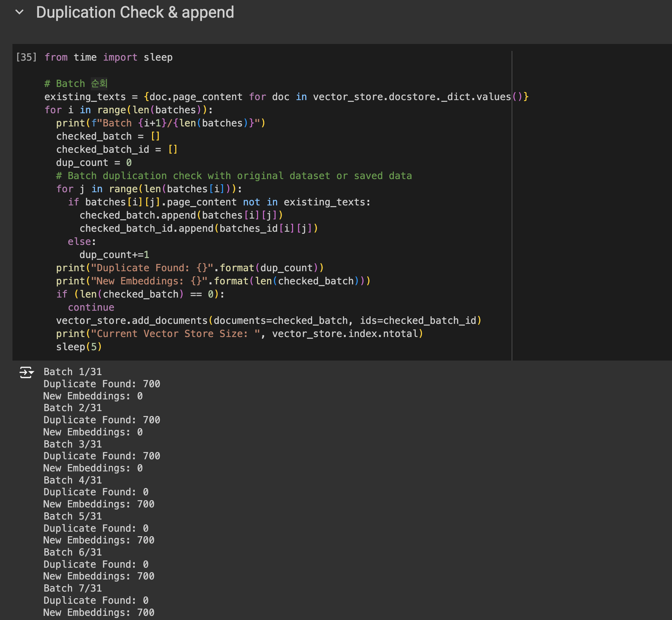Screen dimensions: 672x620
Task: Click the Batch duplication check comment line
Action: [234, 176]
